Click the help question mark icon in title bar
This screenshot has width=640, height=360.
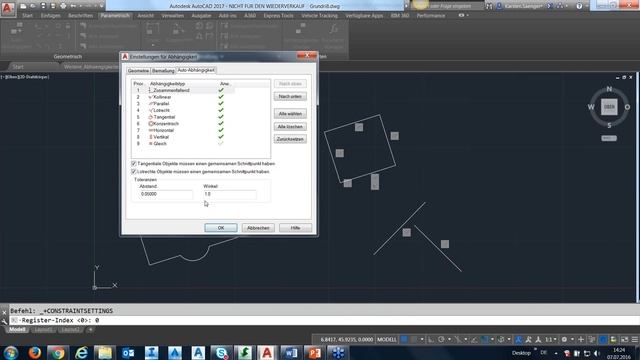click(579, 6)
